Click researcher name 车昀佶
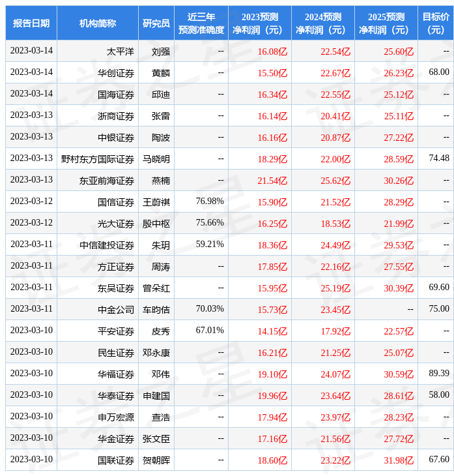This screenshot has width=454, height=476. click(x=156, y=310)
